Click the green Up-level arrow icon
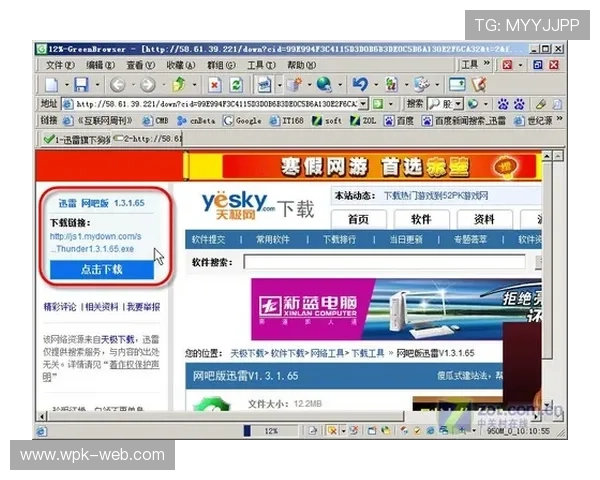Viewport: 600px width, 480px height. 179,85
